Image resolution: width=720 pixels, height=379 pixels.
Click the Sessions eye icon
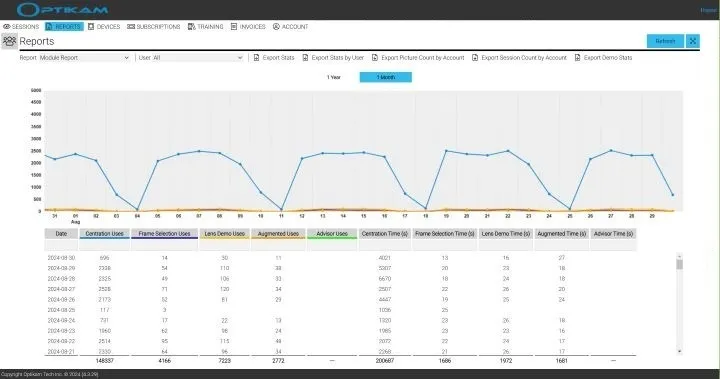pos(6,27)
